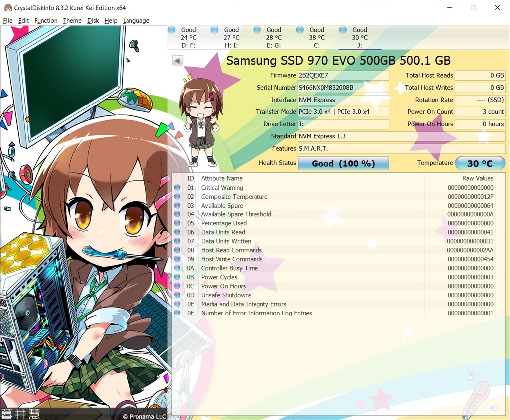Click the Good (100 %) health status button
The width and height of the screenshot is (510, 420).
343,163
